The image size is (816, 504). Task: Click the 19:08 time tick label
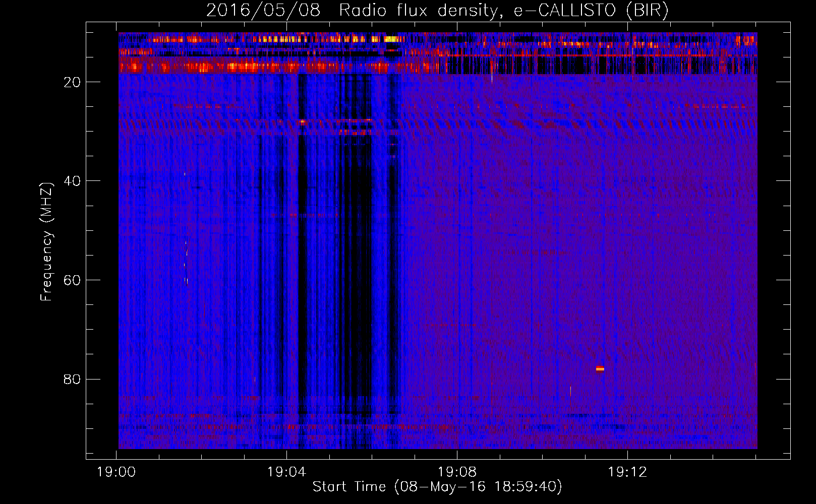tap(457, 472)
